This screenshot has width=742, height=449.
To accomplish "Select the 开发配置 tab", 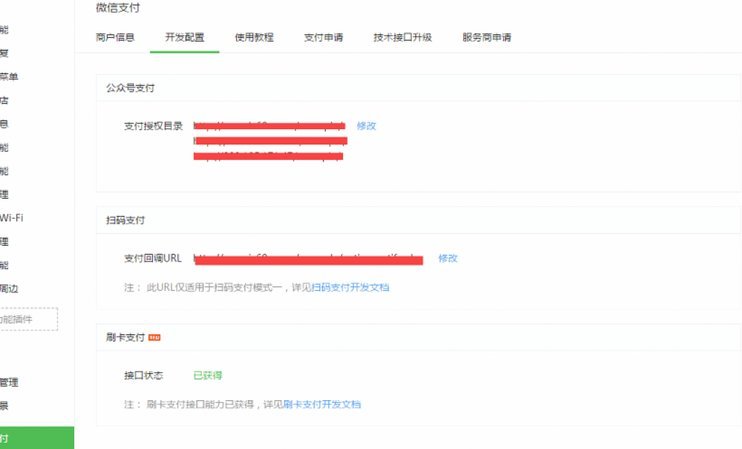I will (185, 37).
